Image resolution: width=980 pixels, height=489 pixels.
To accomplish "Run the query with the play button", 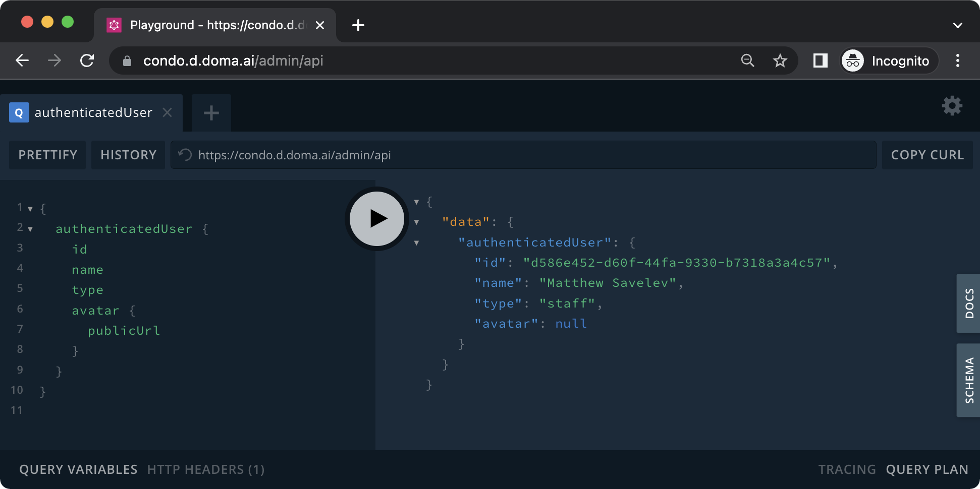I will pos(377,219).
